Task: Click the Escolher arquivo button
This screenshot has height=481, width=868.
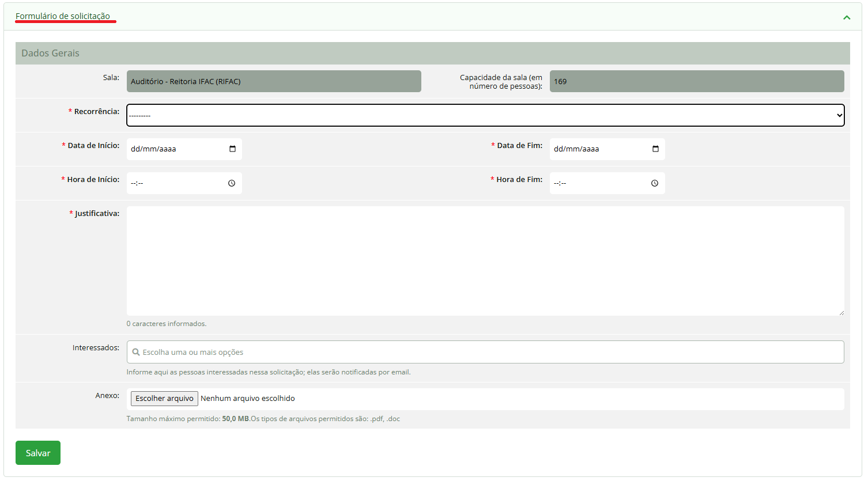Action: (x=164, y=399)
